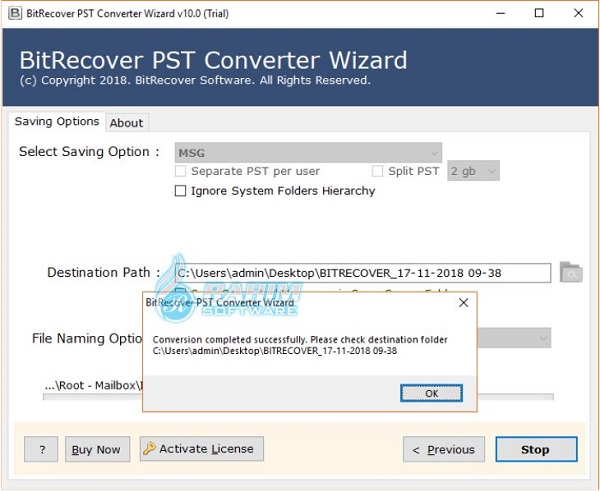
Task: Click the key icon on Activate License
Action: tap(149, 448)
